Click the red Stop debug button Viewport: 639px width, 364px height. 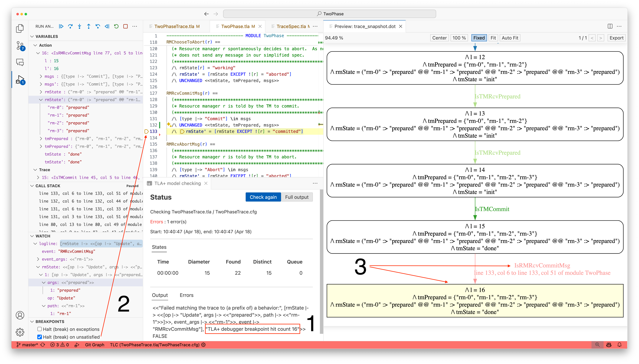[126, 26]
